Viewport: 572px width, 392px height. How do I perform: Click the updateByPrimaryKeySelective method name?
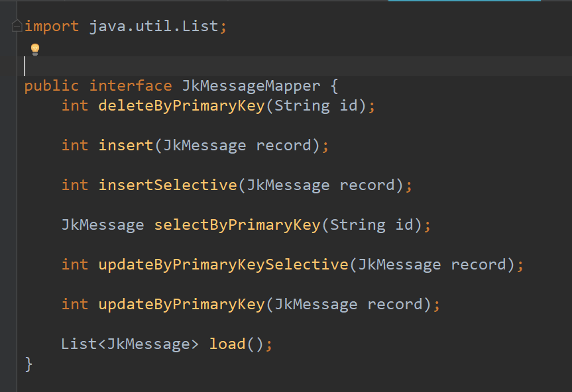tap(223, 265)
